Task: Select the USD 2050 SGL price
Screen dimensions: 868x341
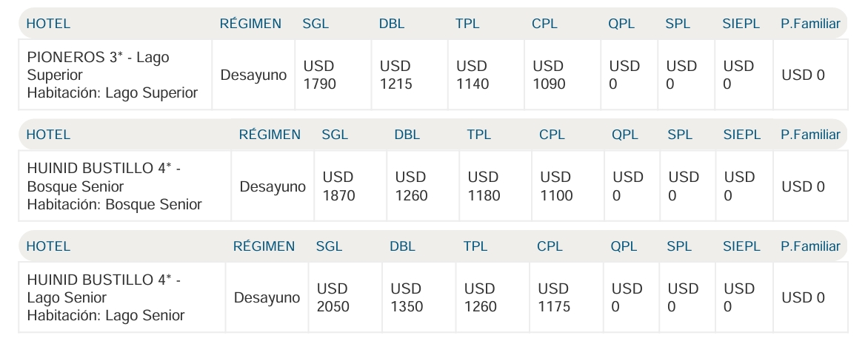Action: (333, 297)
